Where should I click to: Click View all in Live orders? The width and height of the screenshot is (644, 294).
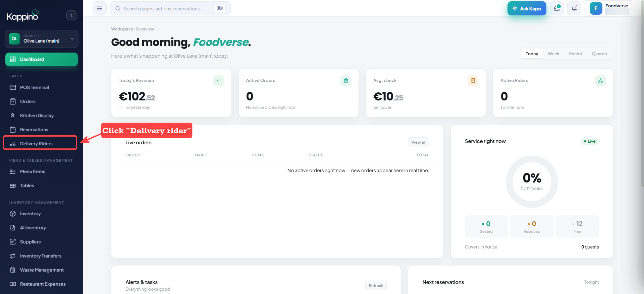click(418, 142)
